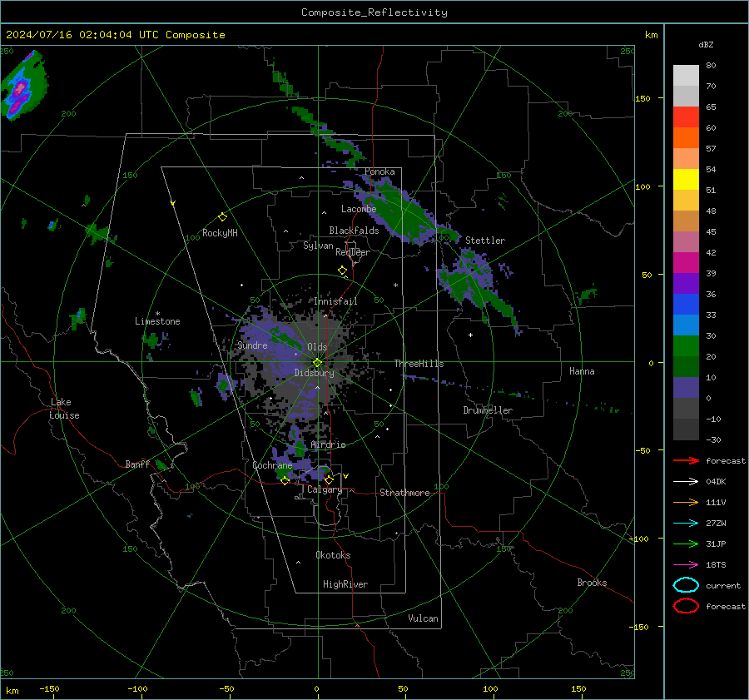Image resolution: width=749 pixels, height=700 pixels.
Task: Pick the light blue swatch between 33 and 30
Action: pos(686,325)
